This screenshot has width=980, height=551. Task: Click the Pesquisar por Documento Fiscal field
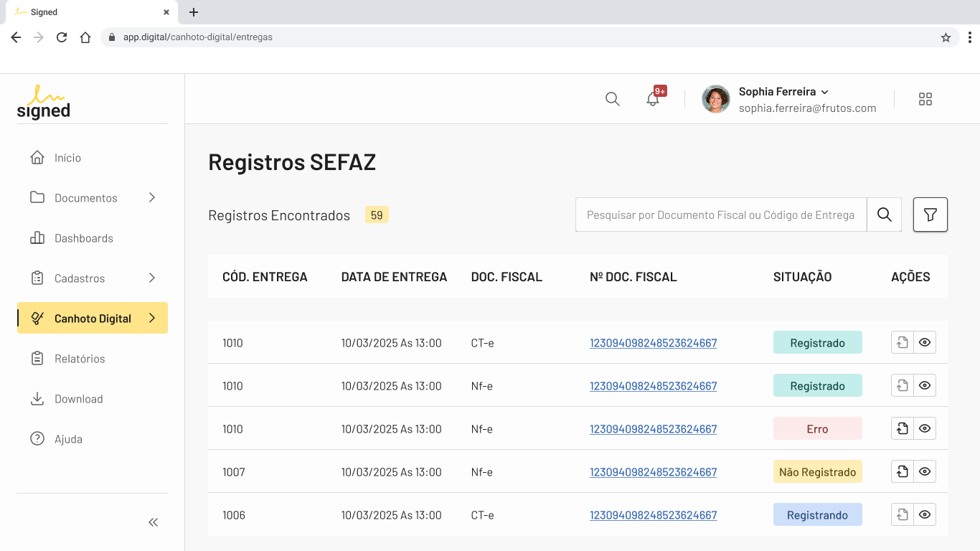[721, 215]
